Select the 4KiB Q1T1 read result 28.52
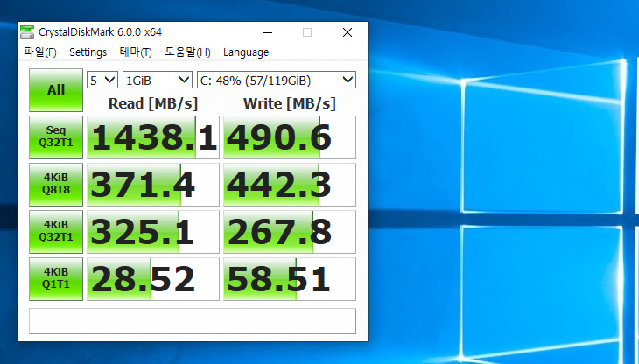 (153, 279)
